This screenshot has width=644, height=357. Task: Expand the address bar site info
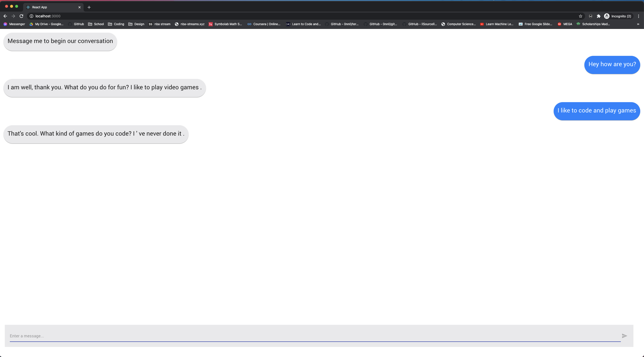click(31, 16)
